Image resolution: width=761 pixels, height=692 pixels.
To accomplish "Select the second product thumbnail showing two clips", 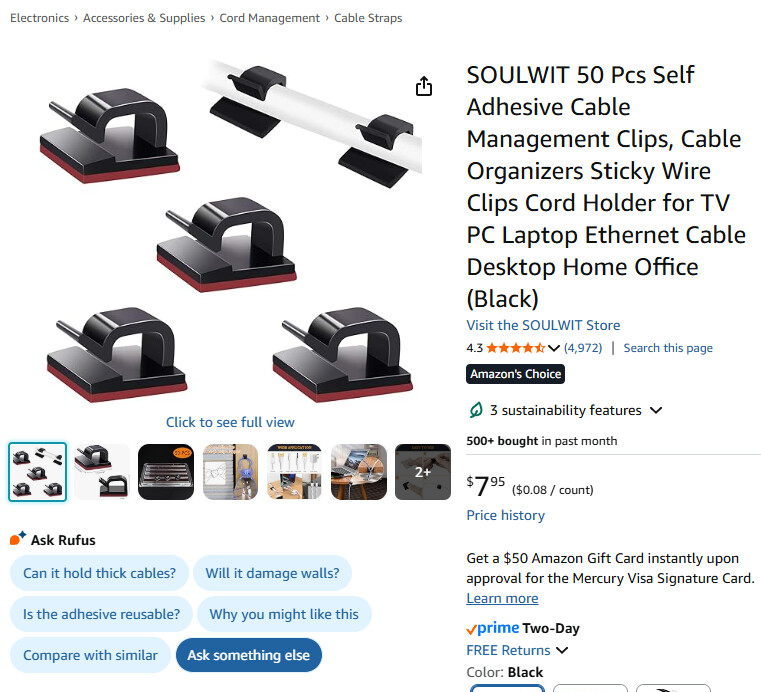I will [x=102, y=472].
